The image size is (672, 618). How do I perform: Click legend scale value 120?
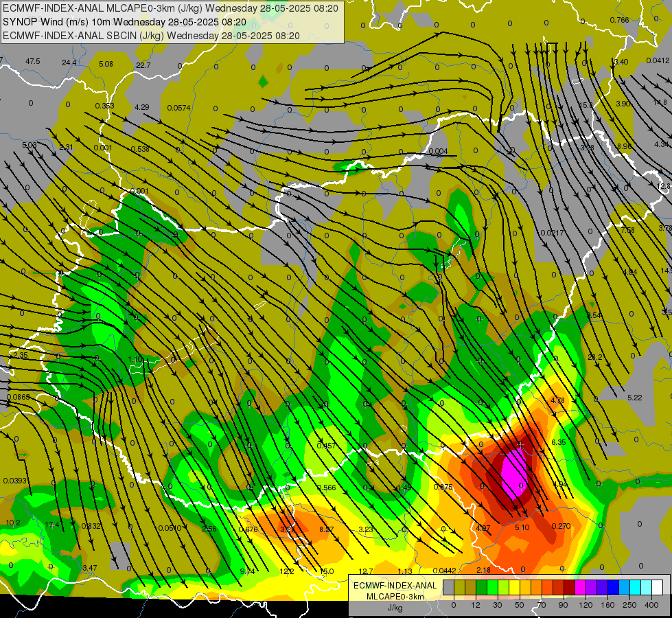pos(586,605)
